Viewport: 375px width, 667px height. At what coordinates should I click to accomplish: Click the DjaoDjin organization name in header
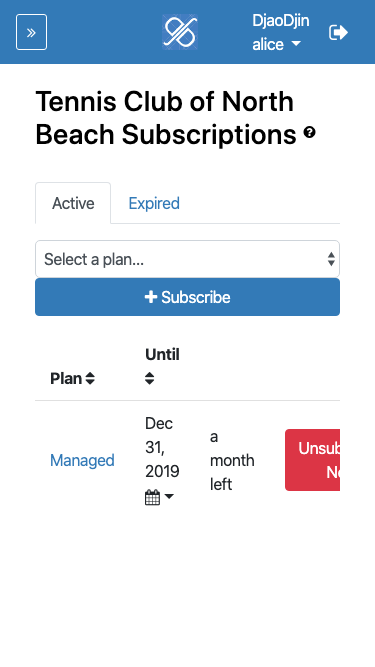coord(281,20)
